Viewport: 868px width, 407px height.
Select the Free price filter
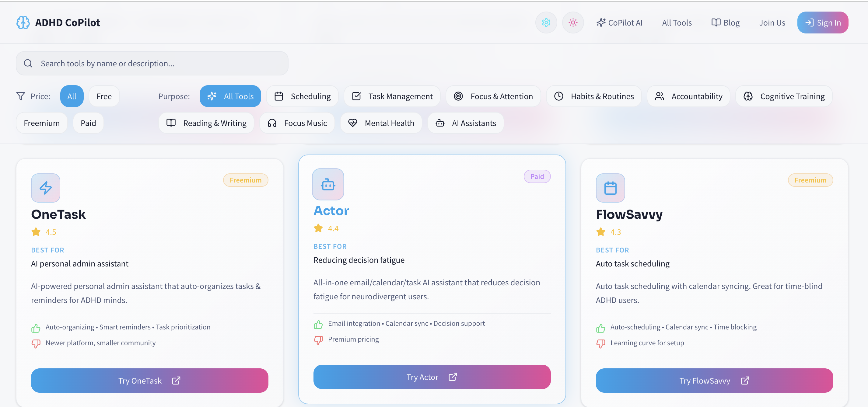click(x=104, y=96)
